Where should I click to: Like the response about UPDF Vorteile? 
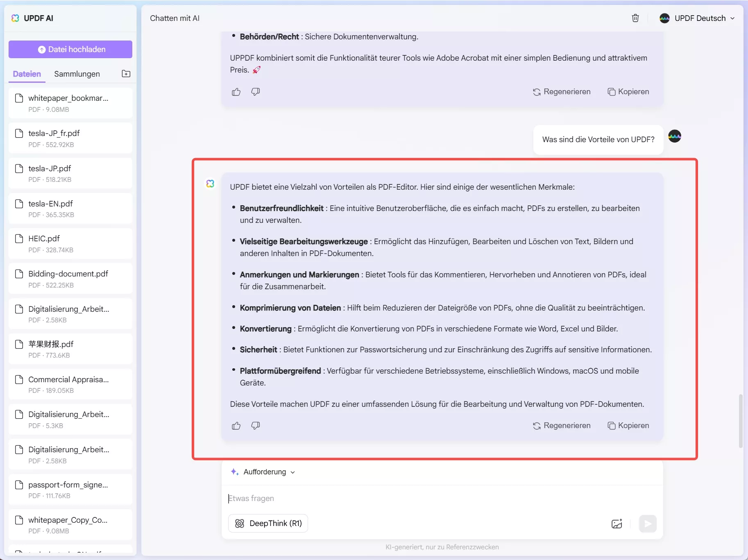tap(236, 426)
